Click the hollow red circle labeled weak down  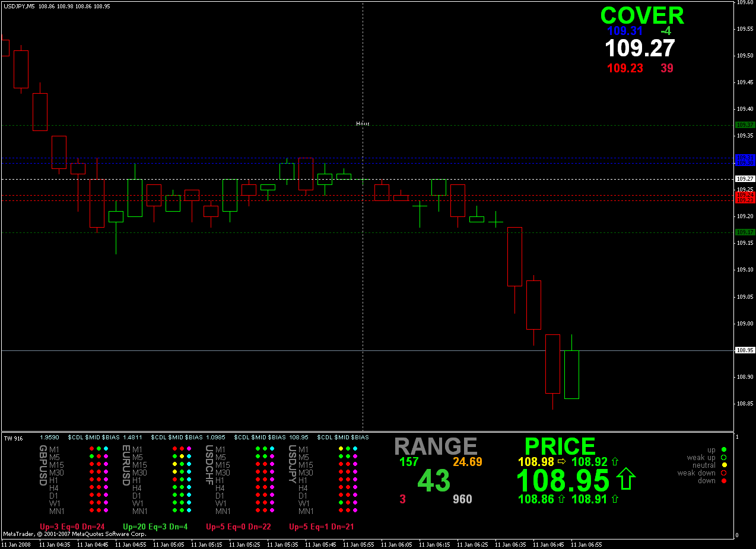coord(723,473)
